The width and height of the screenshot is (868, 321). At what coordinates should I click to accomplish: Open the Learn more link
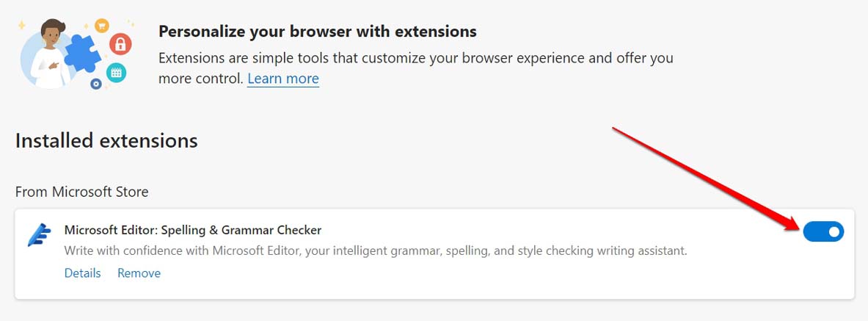282,79
